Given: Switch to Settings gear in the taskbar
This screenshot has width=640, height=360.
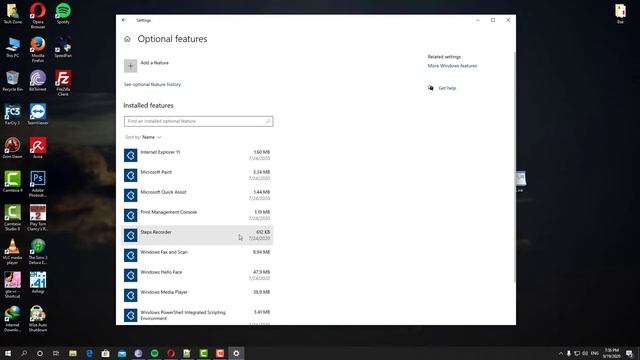Looking at the screenshot, I should tap(236, 353).
